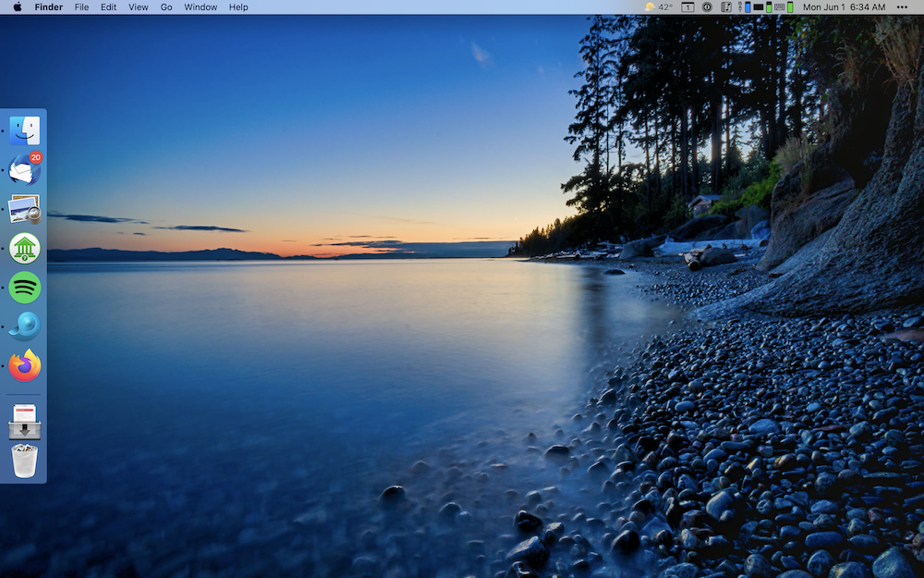Click the 1Password menu bar icon
This screenshot has height=578, width=924.
707,7
